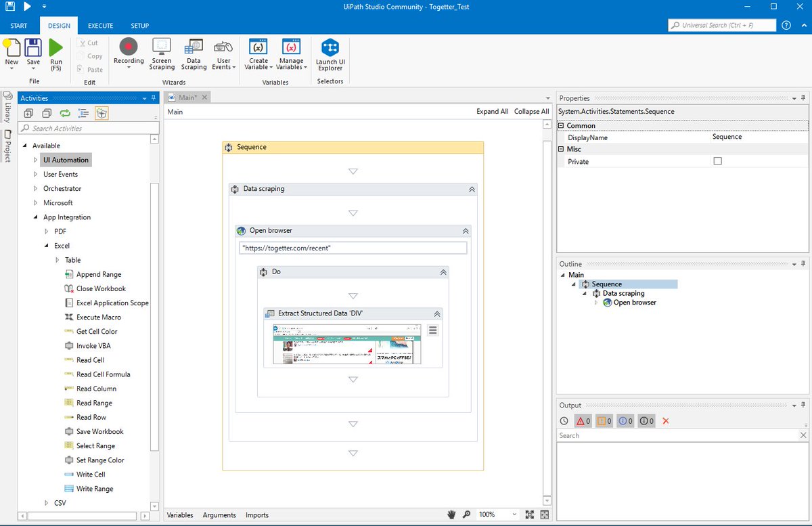Screen dimensions: 812x526
Task: Open User Events menu icon
Action: pos(223,47)
